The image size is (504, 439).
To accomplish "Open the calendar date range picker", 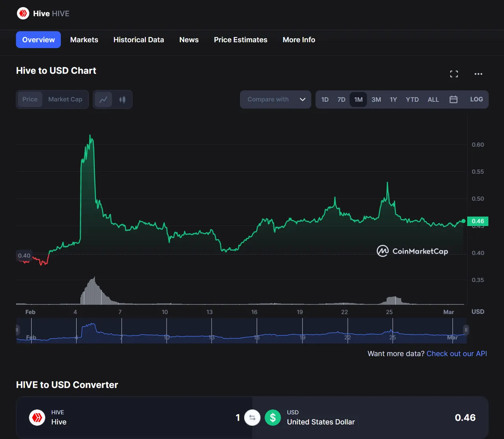I will [x=454, y=100].
